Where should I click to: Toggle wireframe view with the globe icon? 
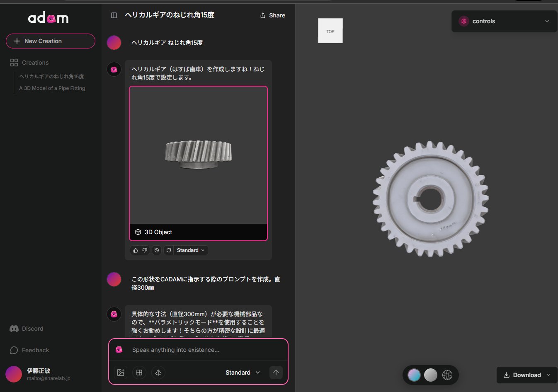coord(447,375)
